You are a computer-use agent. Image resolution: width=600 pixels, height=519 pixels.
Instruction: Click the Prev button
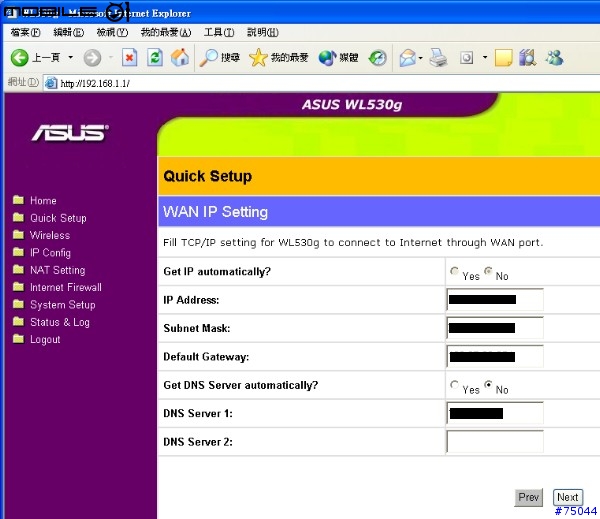(x=528, y=498)
